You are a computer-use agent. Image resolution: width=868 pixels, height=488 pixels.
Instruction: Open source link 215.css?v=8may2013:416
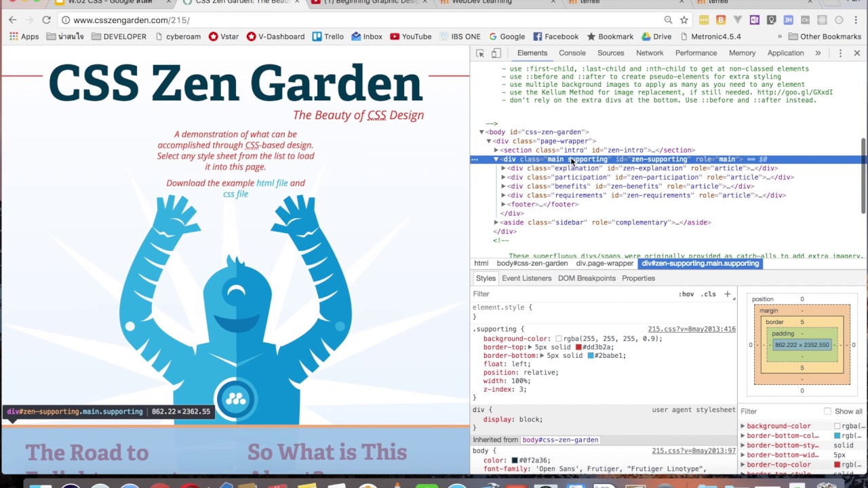692,329
